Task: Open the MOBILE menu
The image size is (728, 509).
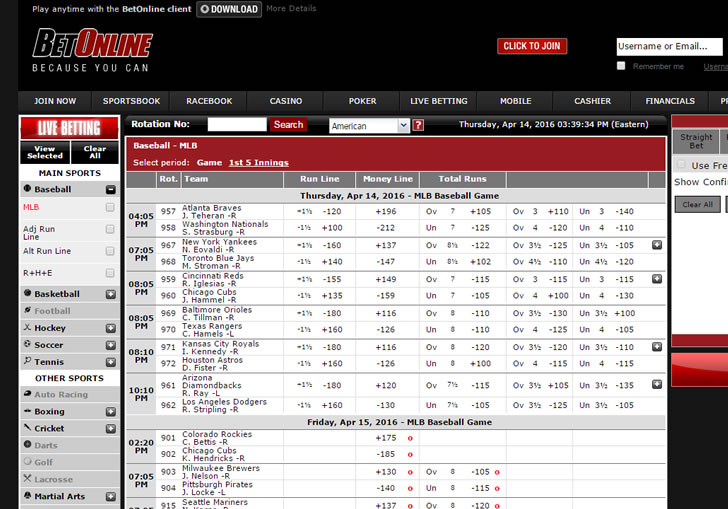Action: 515,101
